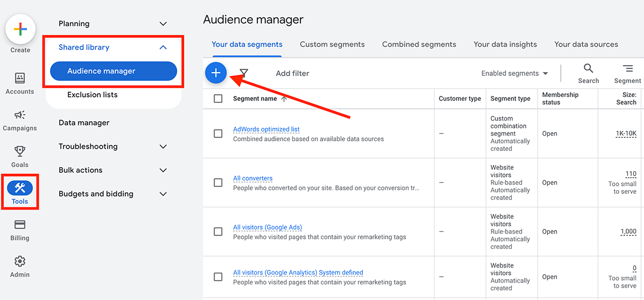
Task: Click Open status in All converters row
Action: [550, 183]
